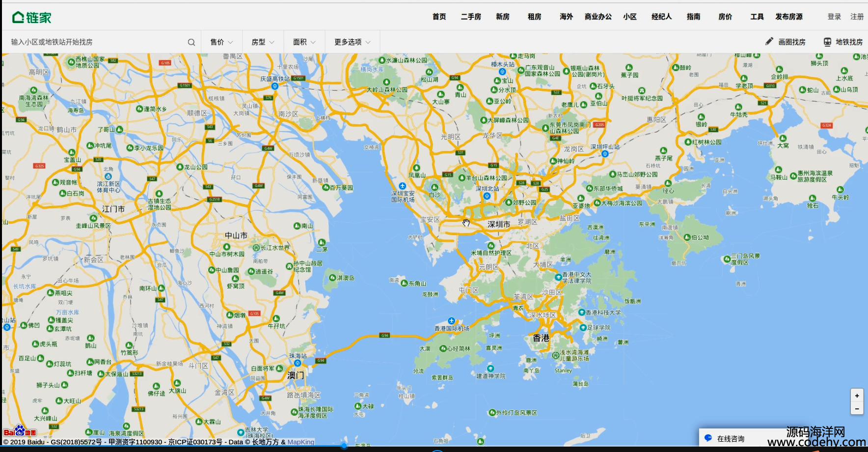Click 发布房源 to publish listing
This screenshot has width=868, height=452.
tap(789, 17)
